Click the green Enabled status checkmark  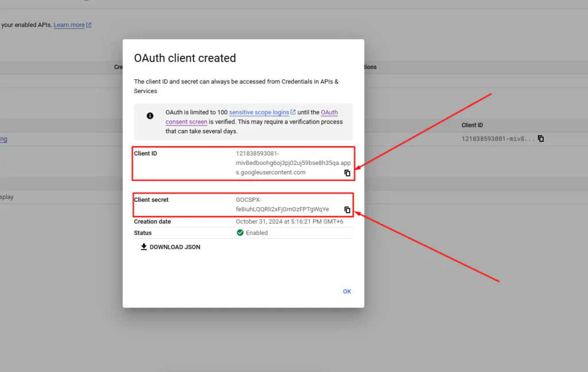[x=240, y=233]
